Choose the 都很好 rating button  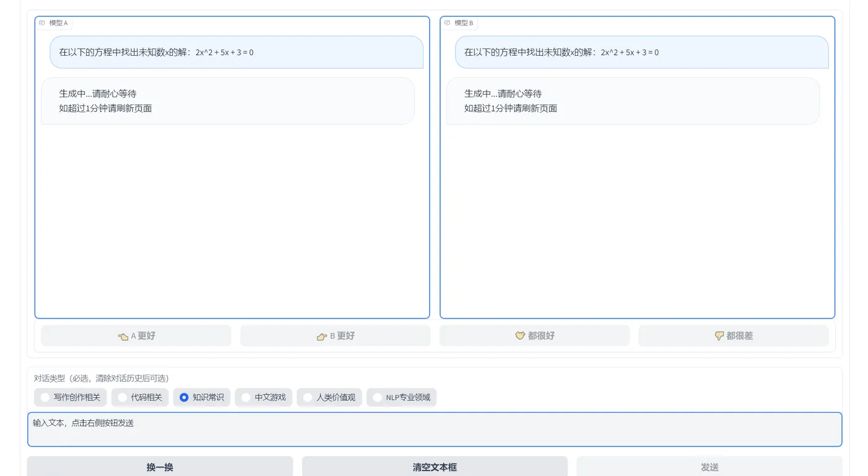[534, 336]
